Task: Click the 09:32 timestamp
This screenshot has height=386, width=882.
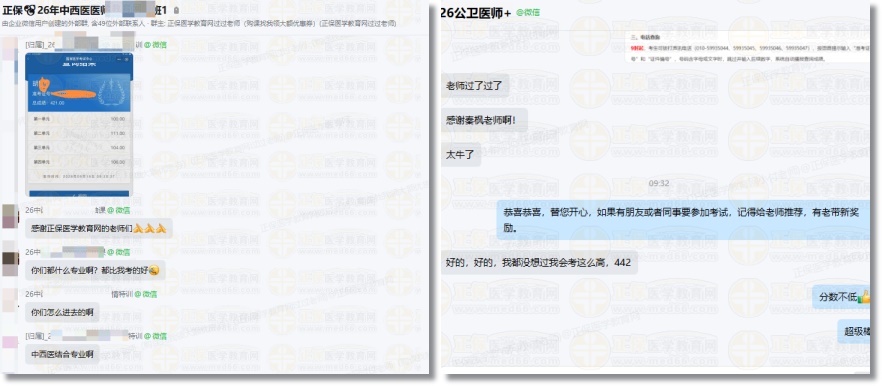Action: [x=659, y=183]
